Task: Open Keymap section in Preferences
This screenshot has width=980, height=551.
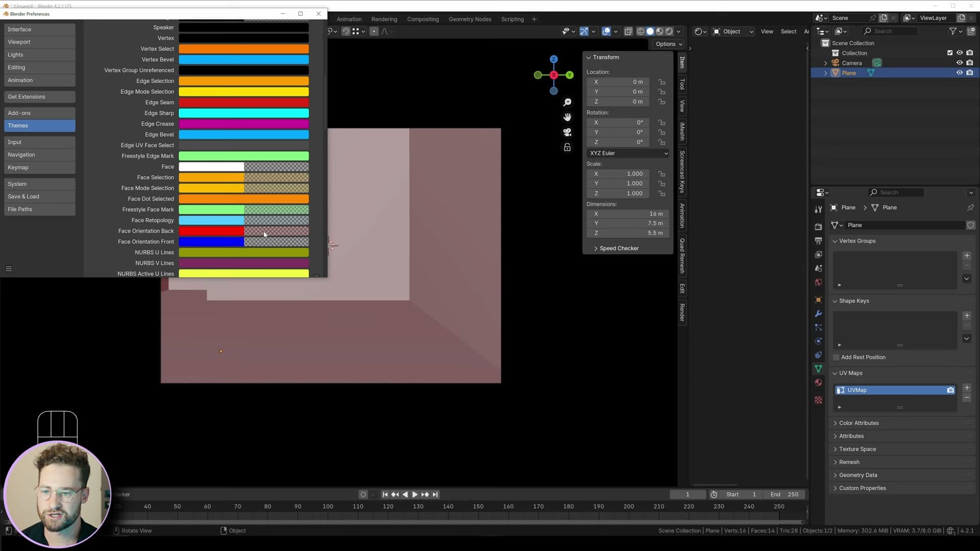Action: (x=40, y=167)
